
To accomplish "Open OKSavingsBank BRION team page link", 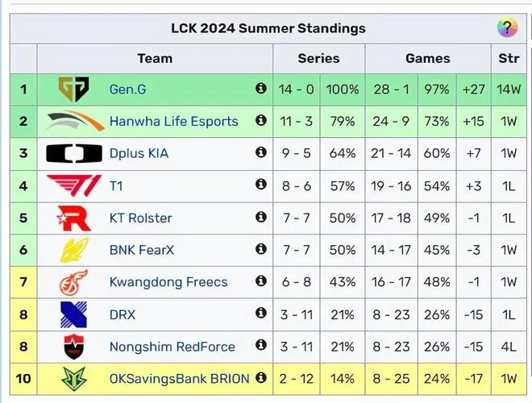I will pyautogui.click(x=180, y=379).
